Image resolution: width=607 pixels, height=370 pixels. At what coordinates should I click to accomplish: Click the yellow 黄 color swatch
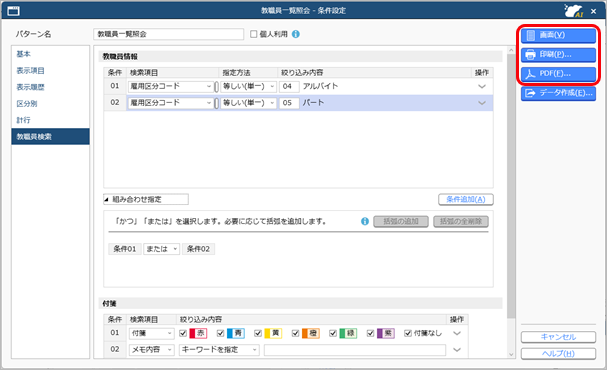(273, 333)
